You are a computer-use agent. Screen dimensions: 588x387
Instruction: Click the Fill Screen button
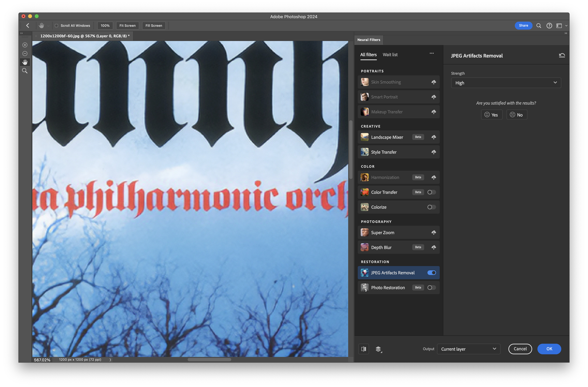154,26
